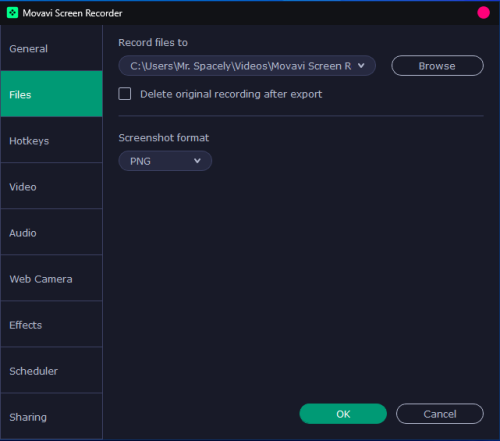500x441 pixels.
Task: Go to the Video settings tab
Action: point(51,186)
